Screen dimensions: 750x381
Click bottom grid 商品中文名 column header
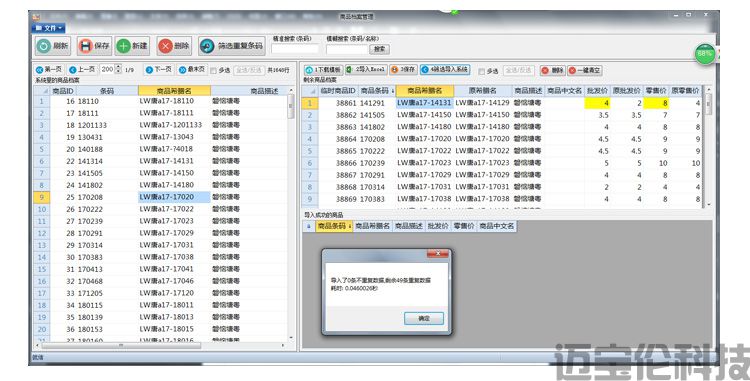click(x=496, y=226)
